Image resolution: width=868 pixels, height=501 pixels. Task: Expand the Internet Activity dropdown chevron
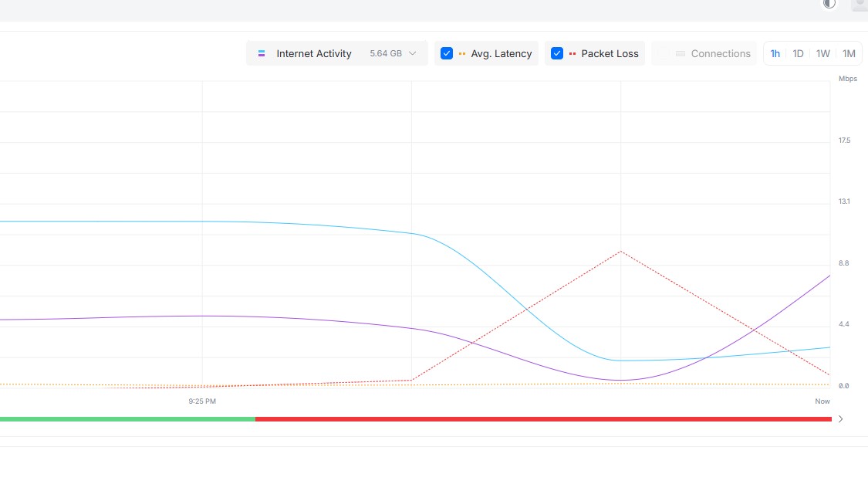click(x=413, y=53)
